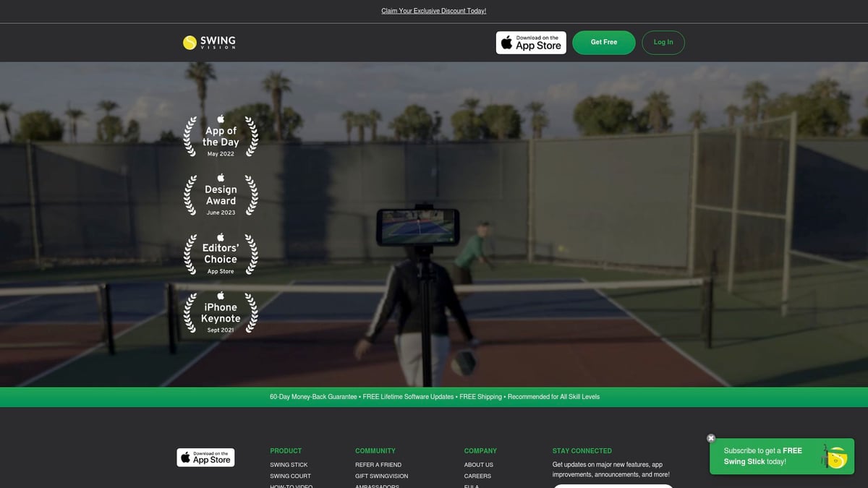Open 'Claim Your Exclusive Discount Today!' banner link
The height and width of the screenshot is (488, 868).
tap(434, 10)
